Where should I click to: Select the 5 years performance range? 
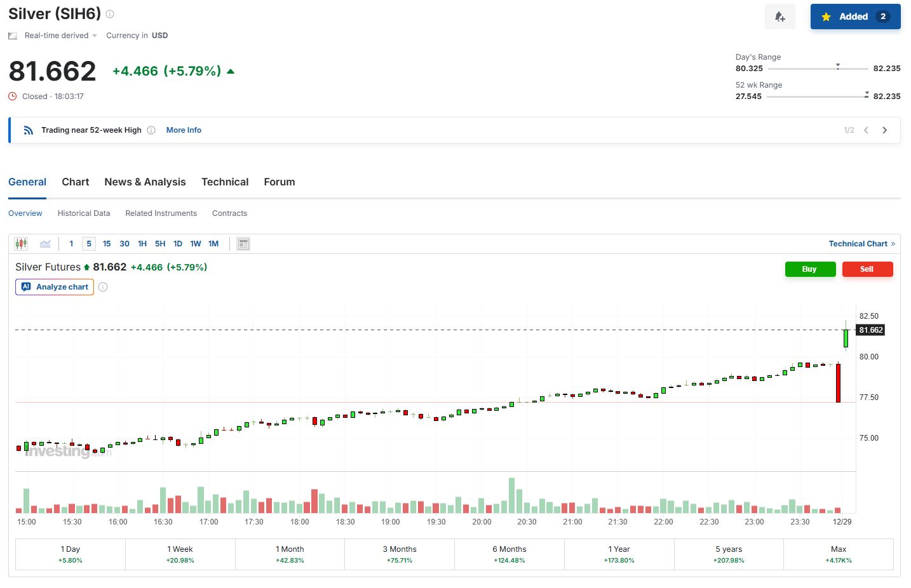point(729,554)
